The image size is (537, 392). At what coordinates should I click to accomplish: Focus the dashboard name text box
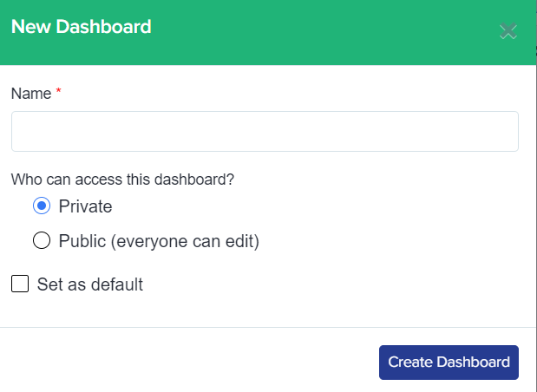(x=265, y=132)
